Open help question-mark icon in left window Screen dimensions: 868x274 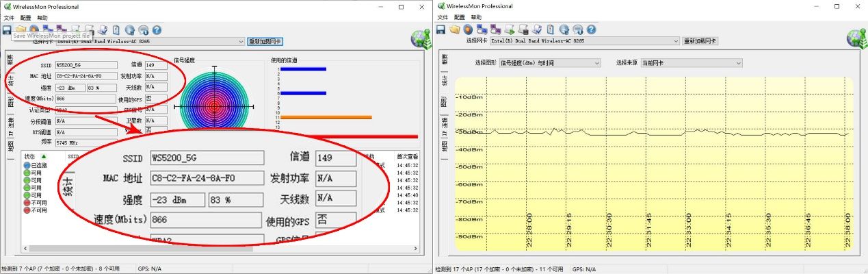157,29
